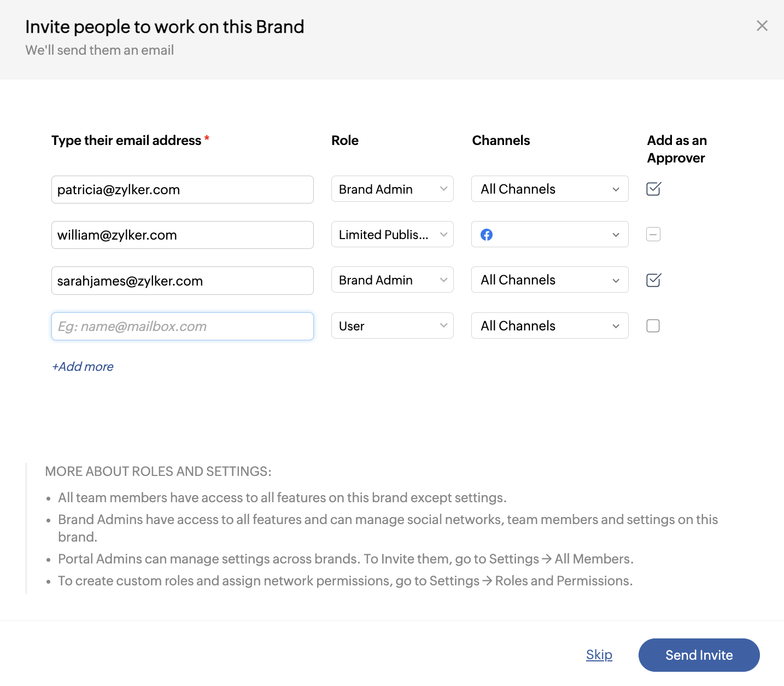Expand All Channels dropdown for Patricia
Image resolution: width=784 pixels, height=686 pixels.
[549, 189]
